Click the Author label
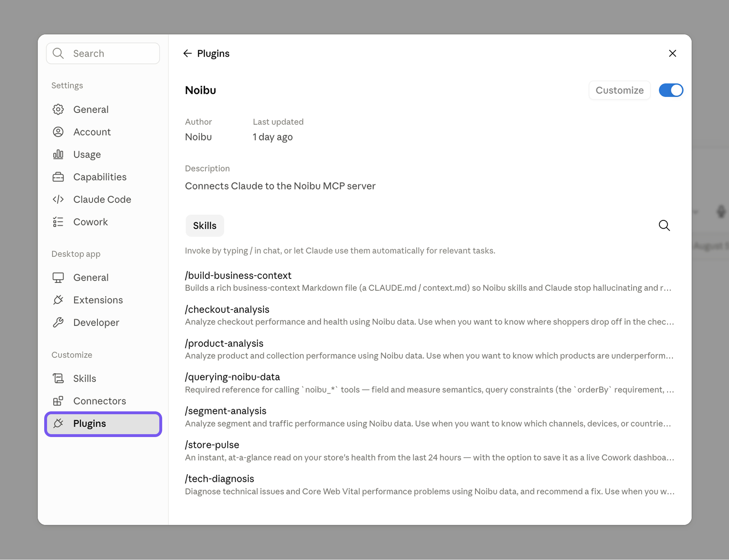729x560 pixels. [x=198, y=122]
